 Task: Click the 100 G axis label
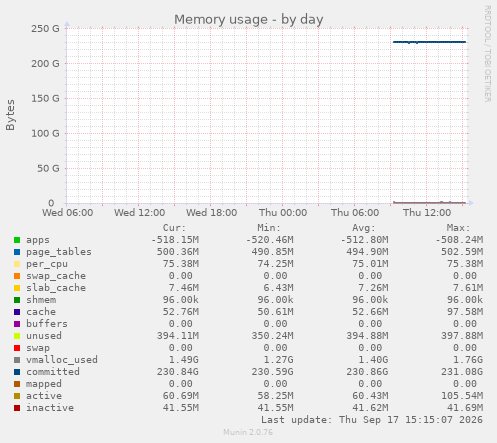click(x=45, y=133)
